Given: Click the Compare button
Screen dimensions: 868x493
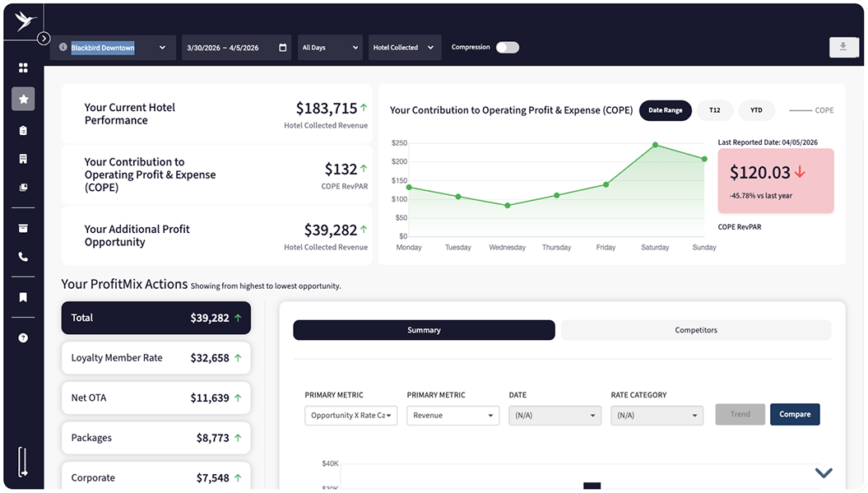Looking at the screenshot, I should pyautogui.click(x=794, y=414).
